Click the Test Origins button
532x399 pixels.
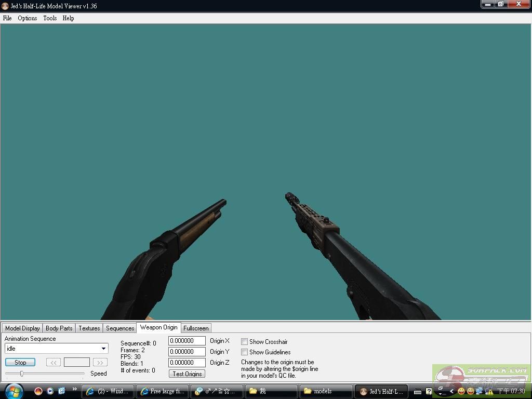(187, 374)
